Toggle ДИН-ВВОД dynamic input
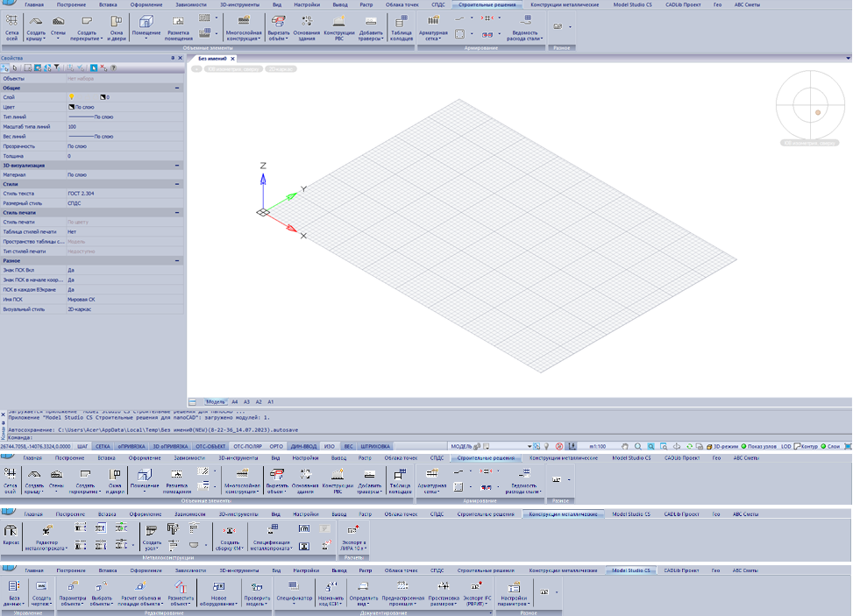This screenshot has width=853, height=616. coord(303,446)
